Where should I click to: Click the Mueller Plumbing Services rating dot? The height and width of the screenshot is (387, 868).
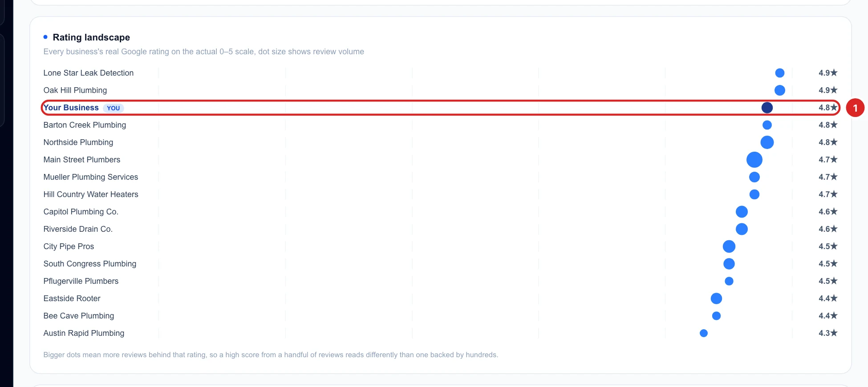[754, 177]
